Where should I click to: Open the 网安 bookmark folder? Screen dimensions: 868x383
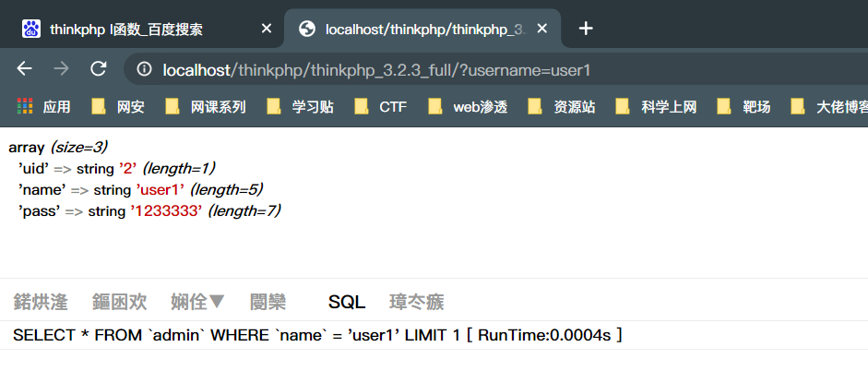[x=118, y=106]
